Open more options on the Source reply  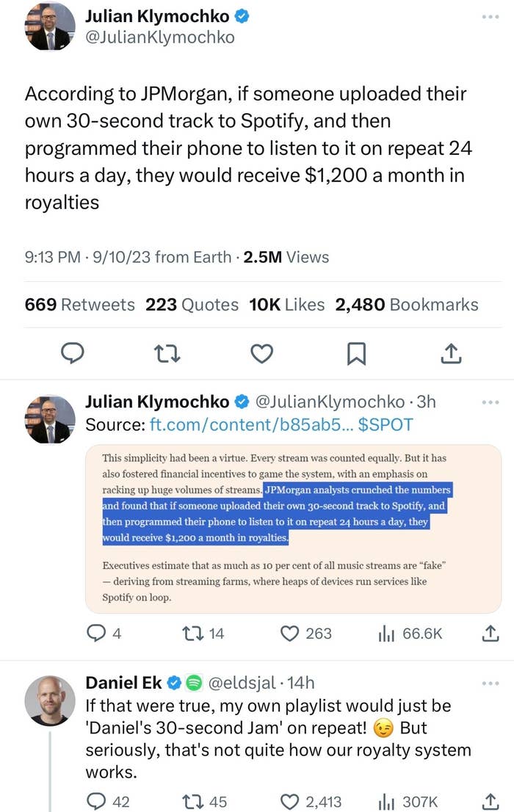tap(491, 402)
